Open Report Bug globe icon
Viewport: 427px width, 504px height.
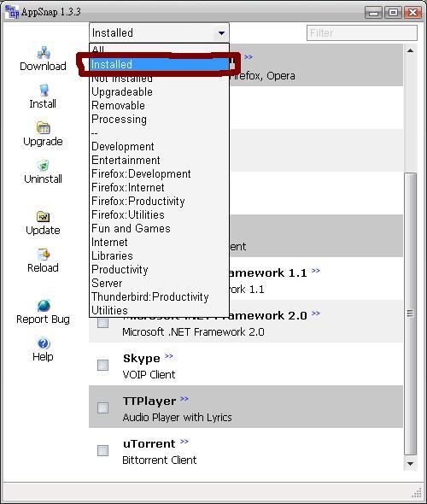point(44,306)
